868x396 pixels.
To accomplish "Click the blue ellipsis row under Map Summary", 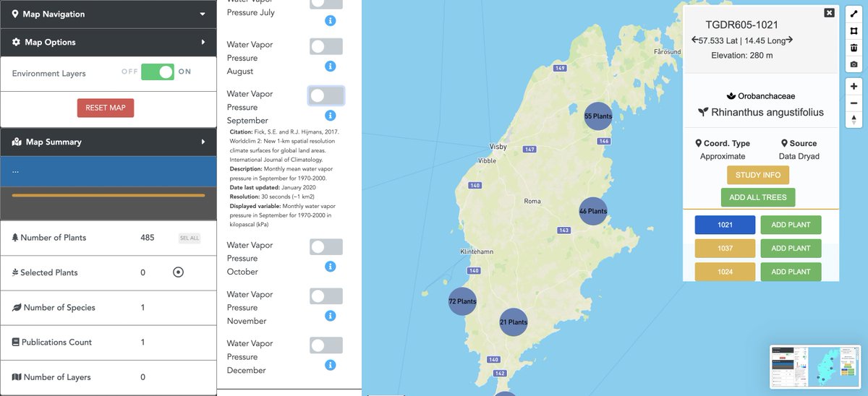I will (109, 171).
